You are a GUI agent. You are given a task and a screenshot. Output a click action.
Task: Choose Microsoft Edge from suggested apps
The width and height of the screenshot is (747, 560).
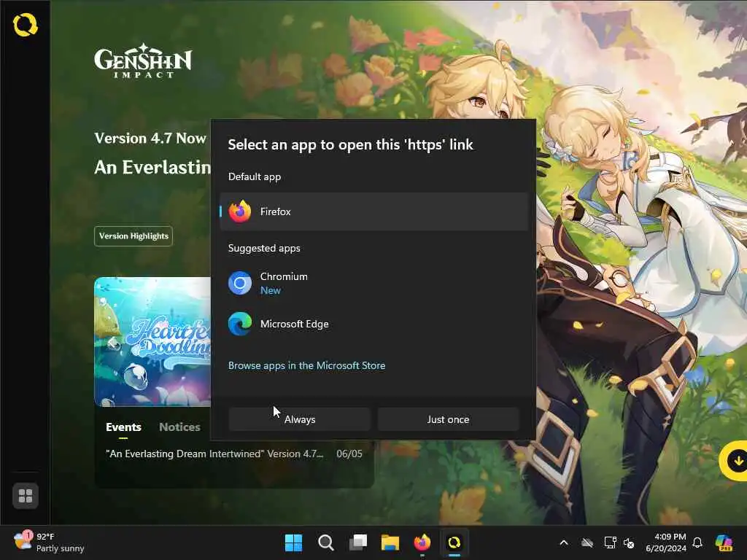coord(374,324)
